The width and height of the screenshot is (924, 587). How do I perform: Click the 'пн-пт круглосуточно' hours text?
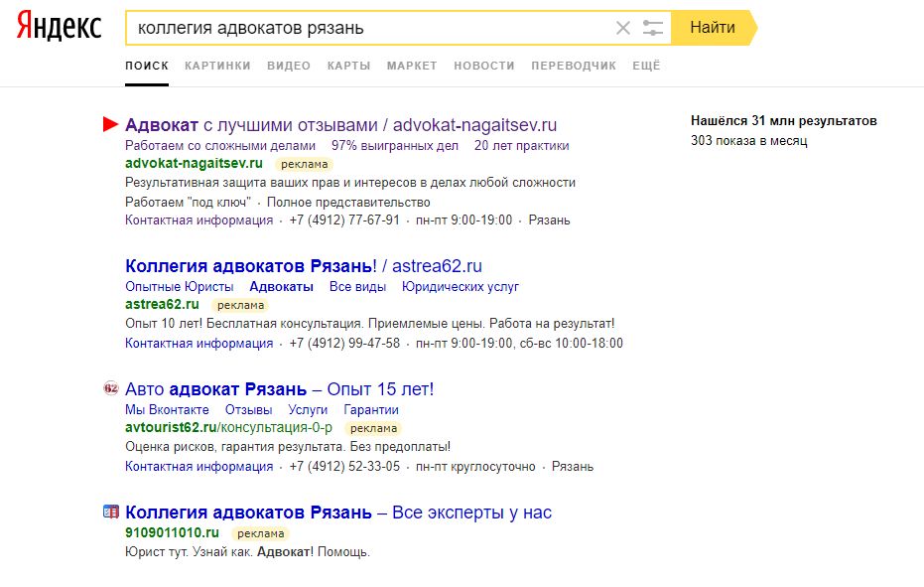(475, 467)
